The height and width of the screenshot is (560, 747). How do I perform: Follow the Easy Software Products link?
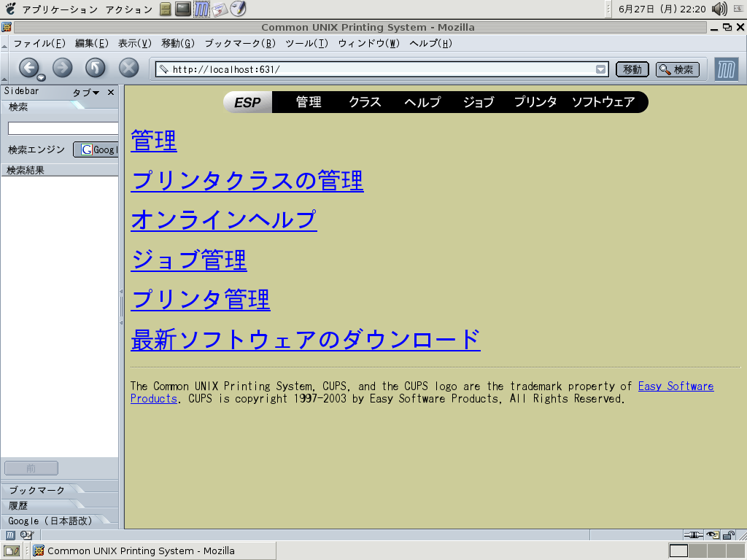[676, 386]
